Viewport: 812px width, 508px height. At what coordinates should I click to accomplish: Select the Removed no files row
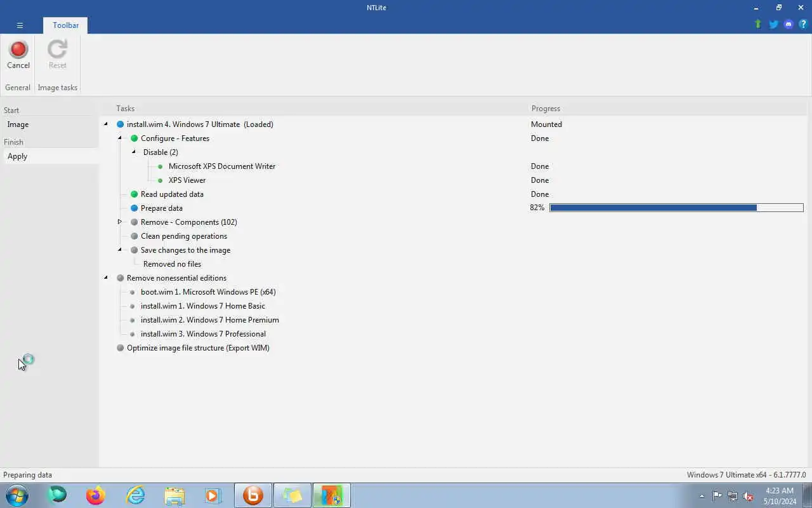coord(172,264)
